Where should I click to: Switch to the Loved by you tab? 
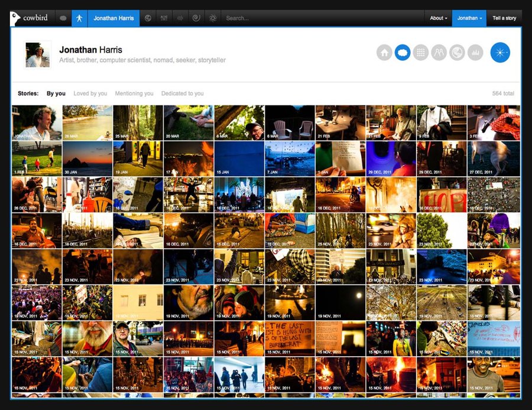click(x=90, y=93)
